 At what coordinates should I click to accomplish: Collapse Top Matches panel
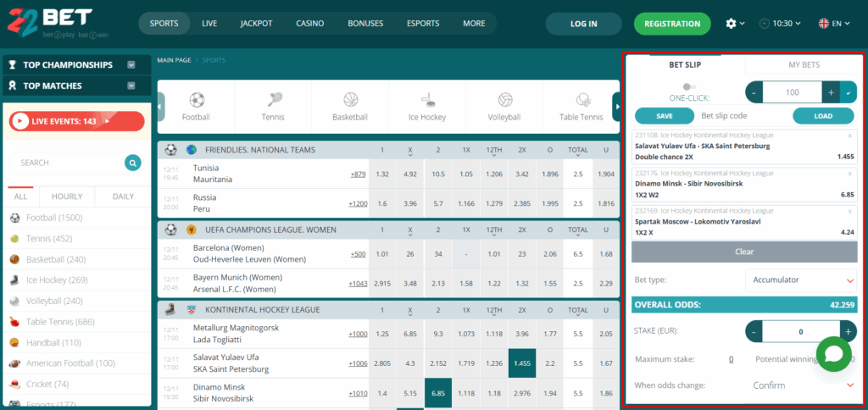(131, 86)
